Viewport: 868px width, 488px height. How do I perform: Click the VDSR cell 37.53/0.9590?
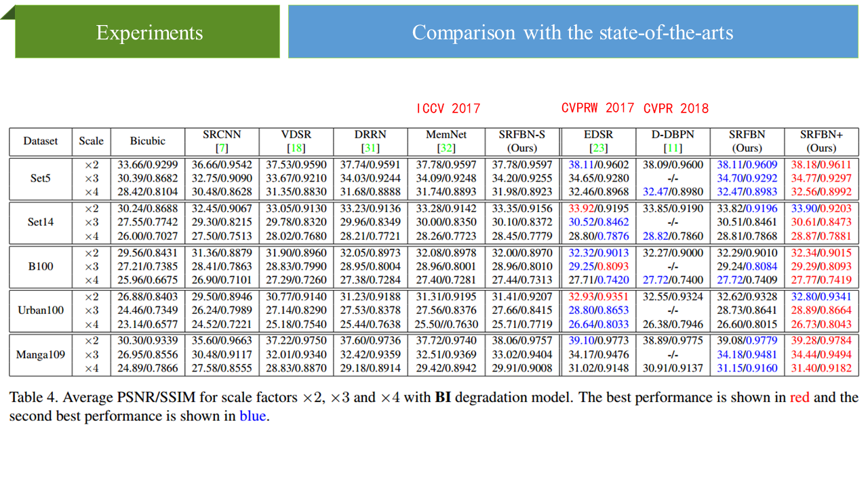point(296,164)
